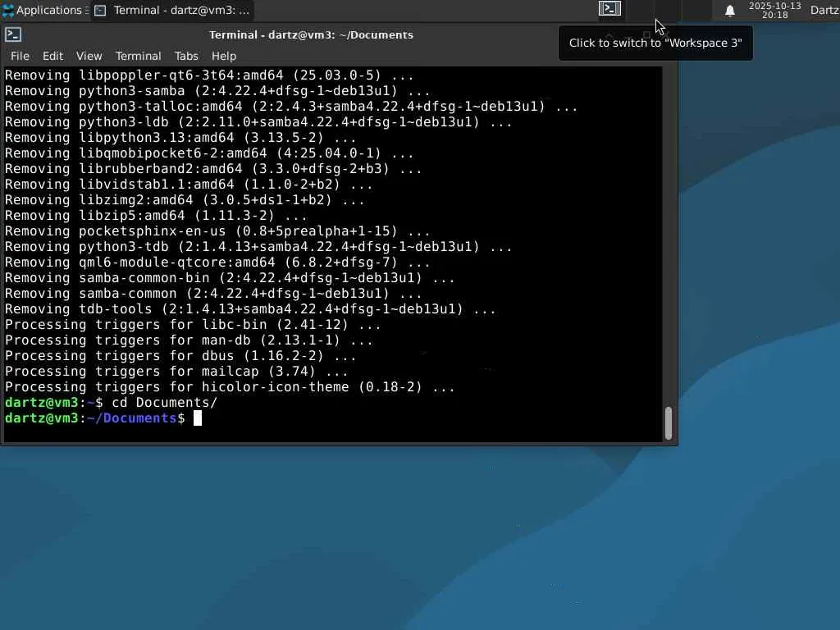Click the Applications menu logo icon
840x630 pixels.
click(7, 10)
